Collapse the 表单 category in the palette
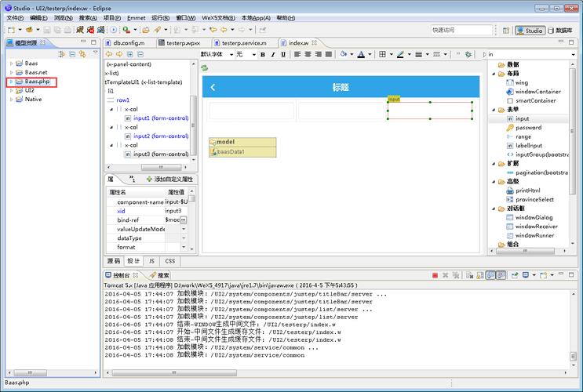The image size is (583, 392). 494,110
